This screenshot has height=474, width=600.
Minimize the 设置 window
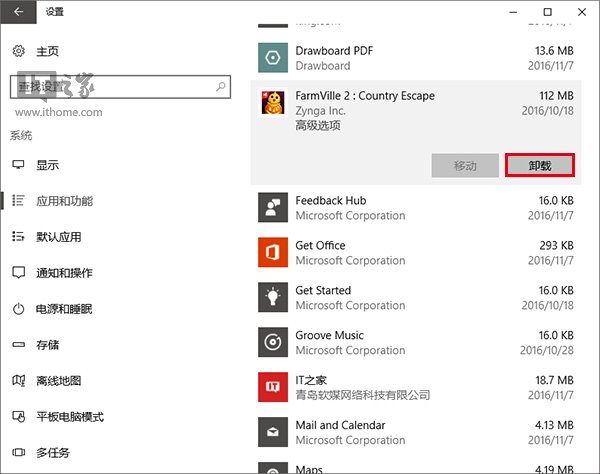coord(513,12)
